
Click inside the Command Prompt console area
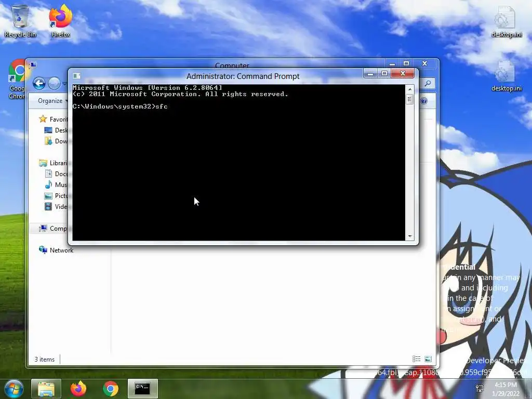pos(238,163)
